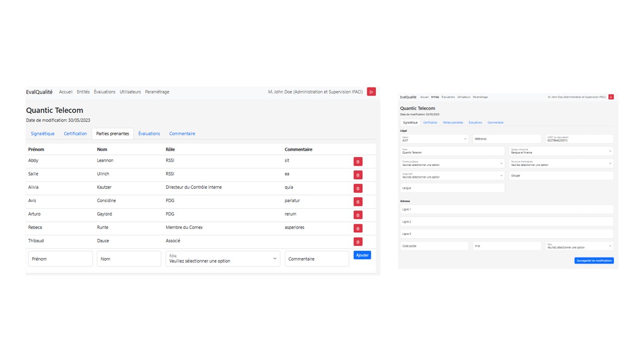Expand the Pays country dropdown
644x362 pixels.
[x=580, y=246]
